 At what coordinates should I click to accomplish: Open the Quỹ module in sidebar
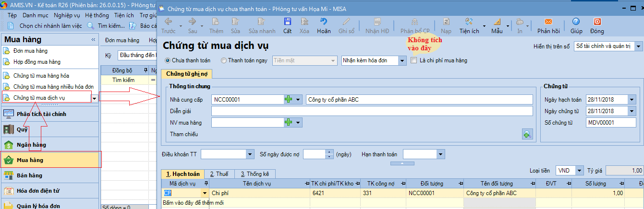50,129
